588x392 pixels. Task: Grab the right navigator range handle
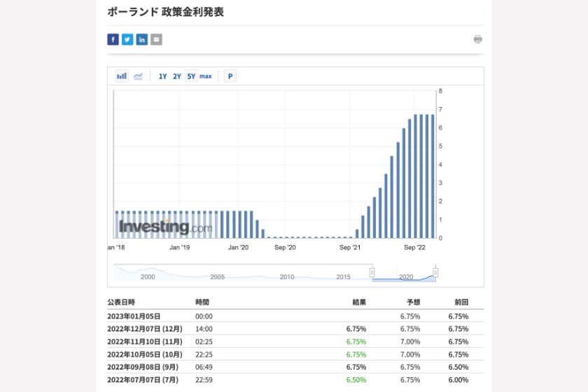(x=435, y=272)
